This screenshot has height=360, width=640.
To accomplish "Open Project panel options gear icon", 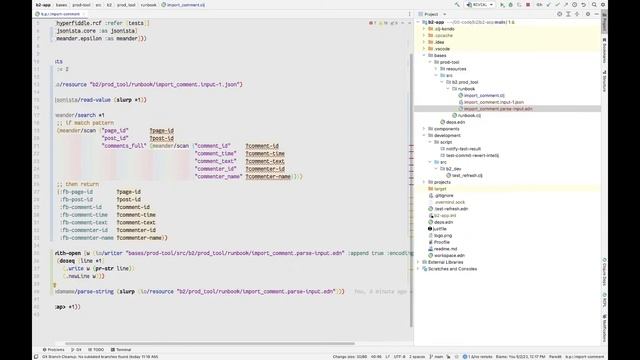I will (x=588, y=14).
